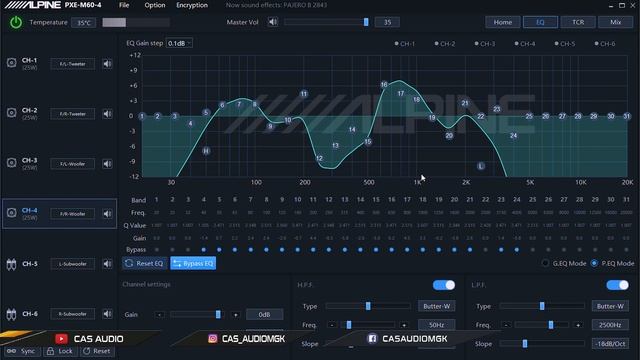Open the Encryption menu

click(x=192, y=5)
